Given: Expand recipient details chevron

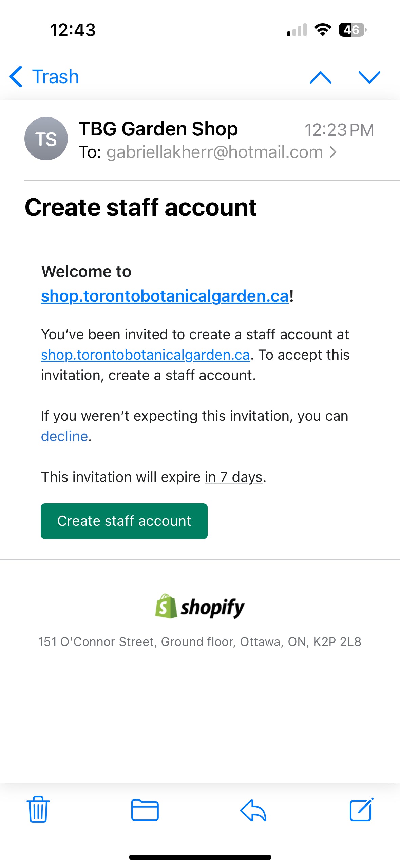Looking at the screenshot, I should [x=334, y=152].
